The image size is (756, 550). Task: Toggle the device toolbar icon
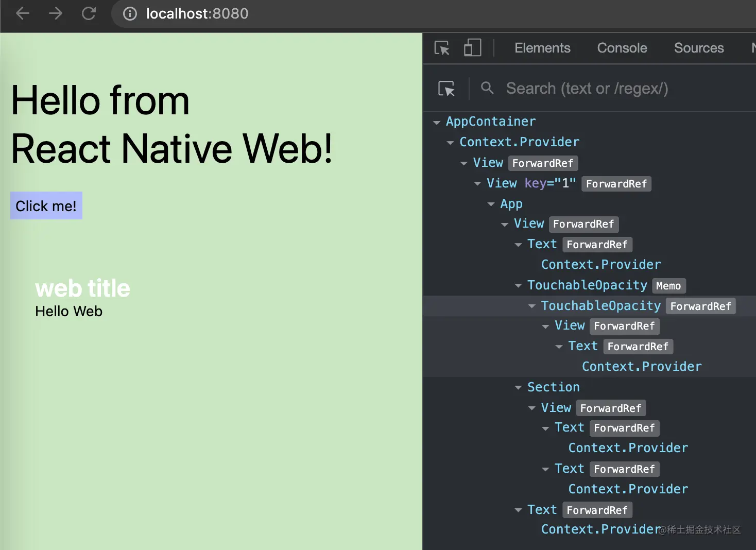(472, 48)
